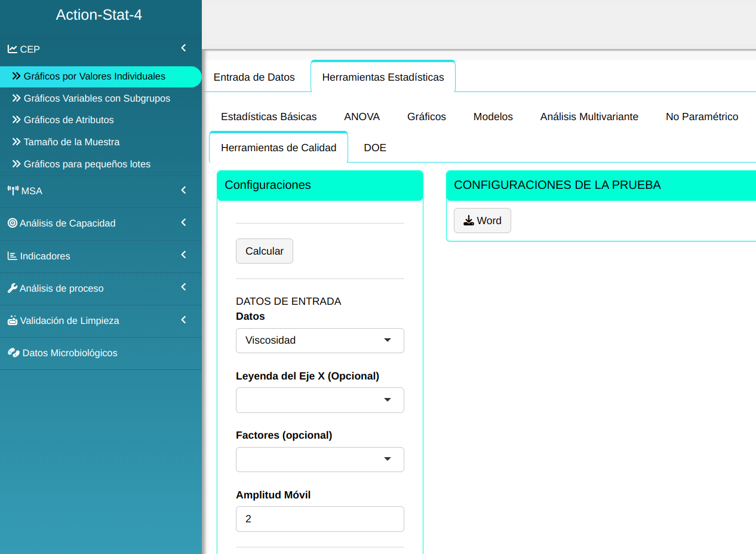
Task: Select the ANOVA tab
Action: [x=362, y=117]
